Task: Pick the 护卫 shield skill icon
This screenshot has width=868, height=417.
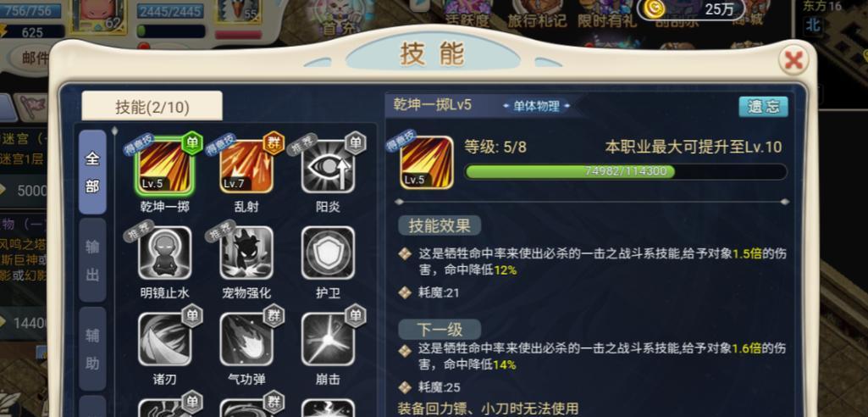Action: (328, 253)
